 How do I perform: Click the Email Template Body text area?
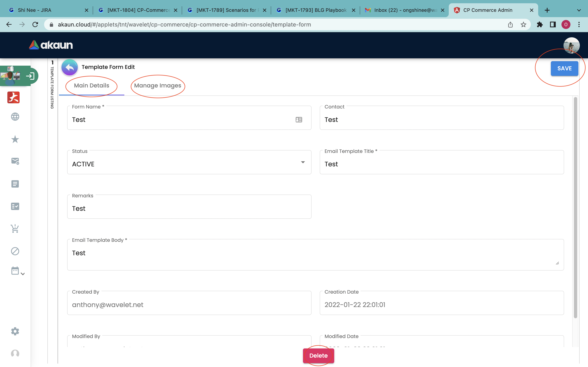(x=315, y=255)
